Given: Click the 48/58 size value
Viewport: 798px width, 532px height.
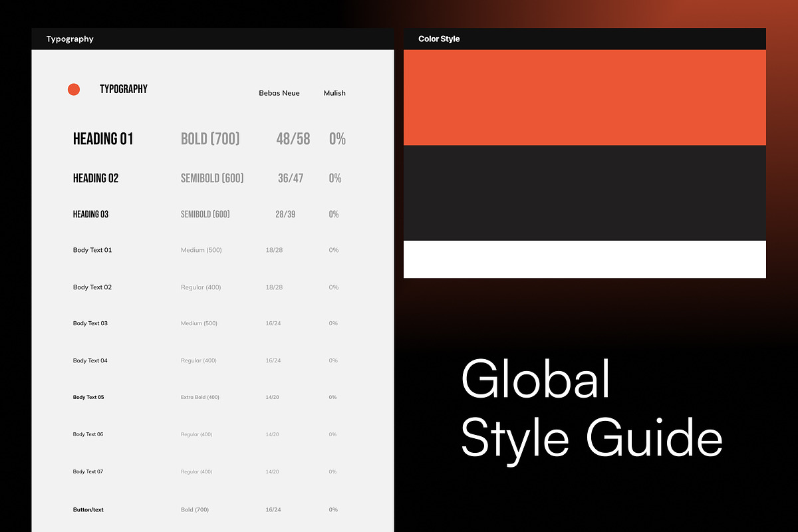Looking at the screenshot, I should click(293, 139).
